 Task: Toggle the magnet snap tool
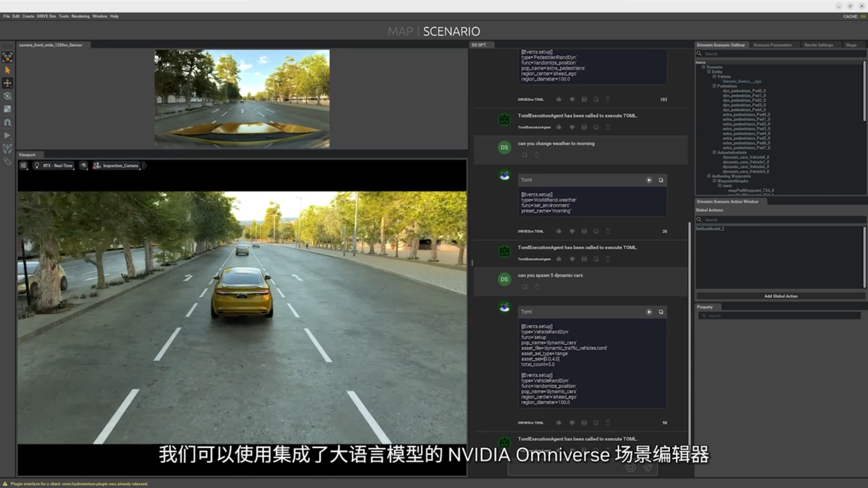click(7, 122)
